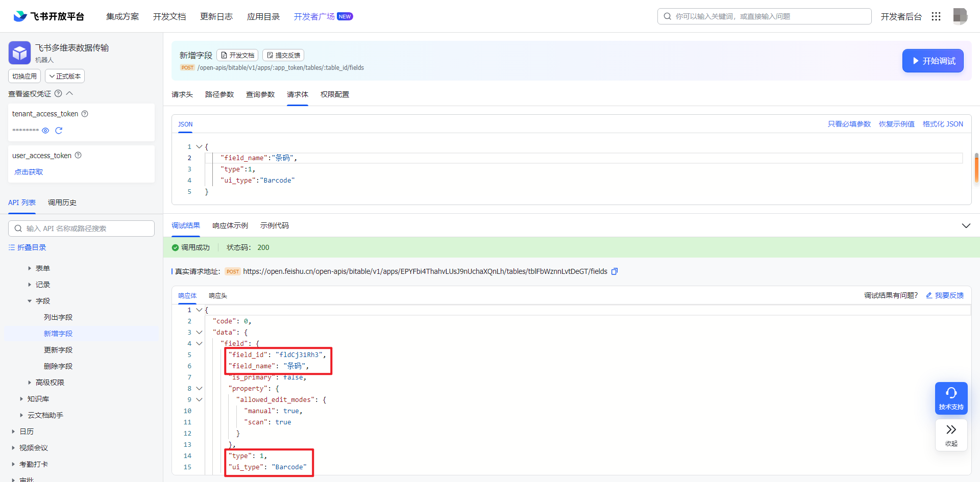The height and width of the screenshot is (482, 980).
Task: Switch to 查询参数 tab
Action: (x=260, y=94)
